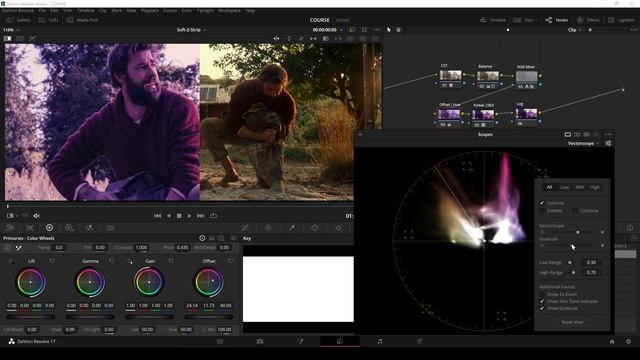Play forward
This screenshot has width=640, height=360.
click(x=189, y=216)
